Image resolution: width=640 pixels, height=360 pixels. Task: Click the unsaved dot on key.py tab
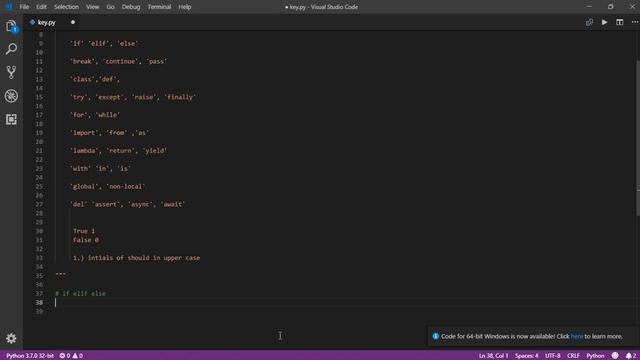click(73, 22)
